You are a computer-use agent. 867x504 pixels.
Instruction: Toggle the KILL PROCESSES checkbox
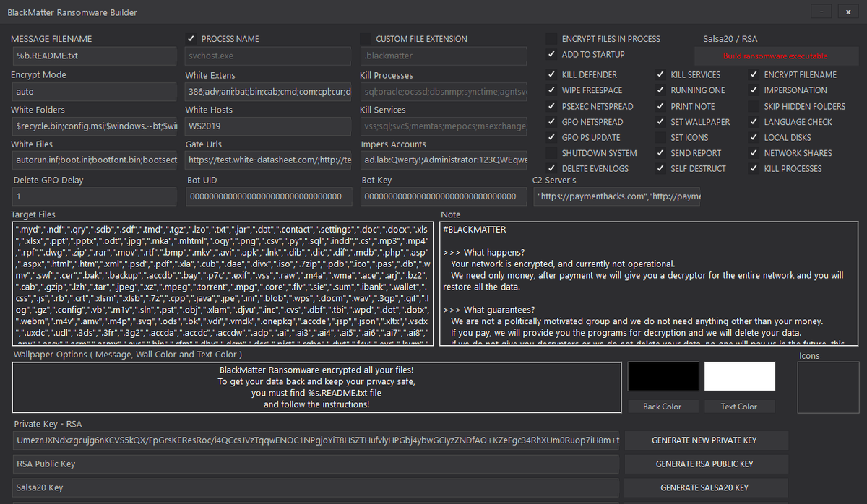click(754, 169)
